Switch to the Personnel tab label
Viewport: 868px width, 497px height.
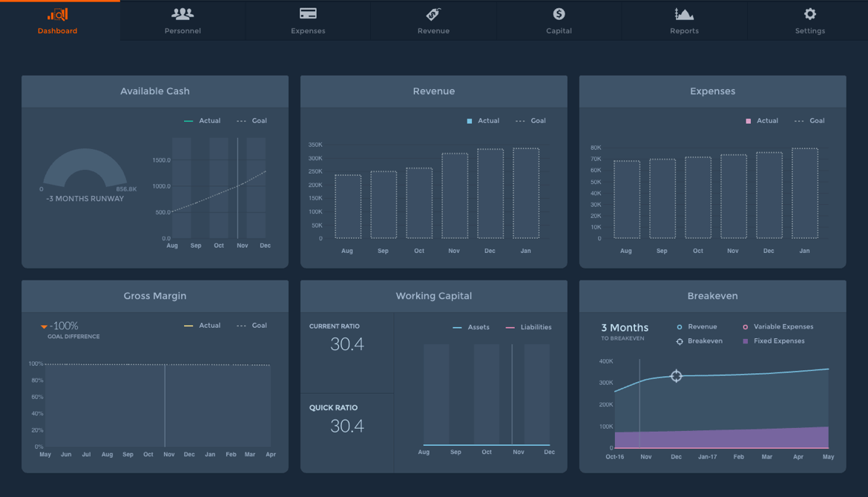(x=183, y=31)
